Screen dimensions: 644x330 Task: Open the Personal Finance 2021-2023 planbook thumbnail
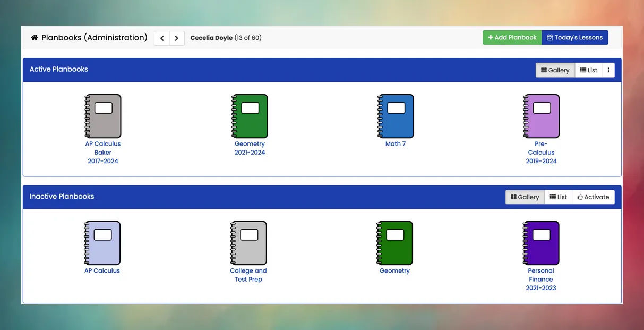coord(541,242)
